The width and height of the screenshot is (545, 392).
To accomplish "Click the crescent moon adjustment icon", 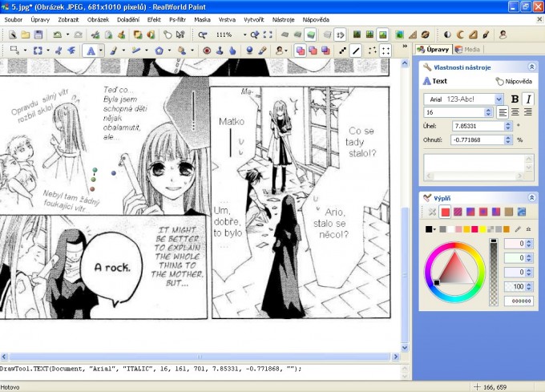I will 460,34.
